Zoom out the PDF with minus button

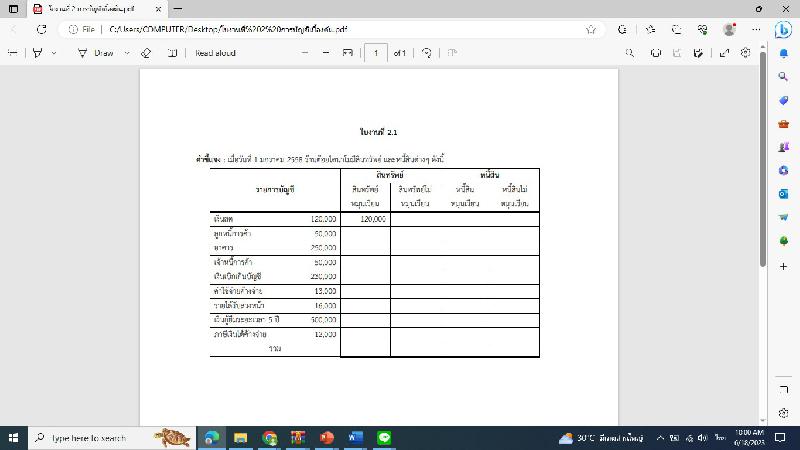coord(304,53)
